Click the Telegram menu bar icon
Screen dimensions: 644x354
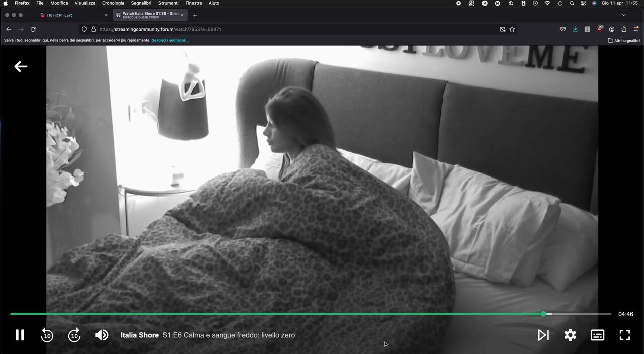[485, 3]
